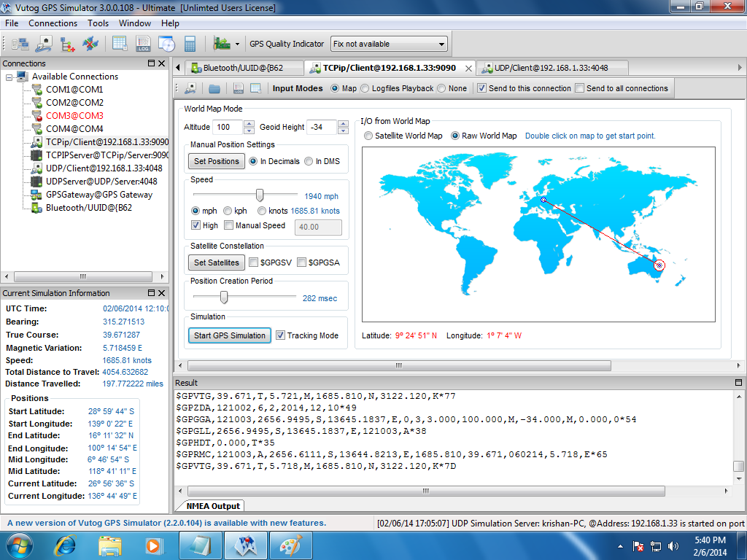Click the disc window toolbar icon
747x560 pixels.
pyautogui.click(x=167, y=44)
